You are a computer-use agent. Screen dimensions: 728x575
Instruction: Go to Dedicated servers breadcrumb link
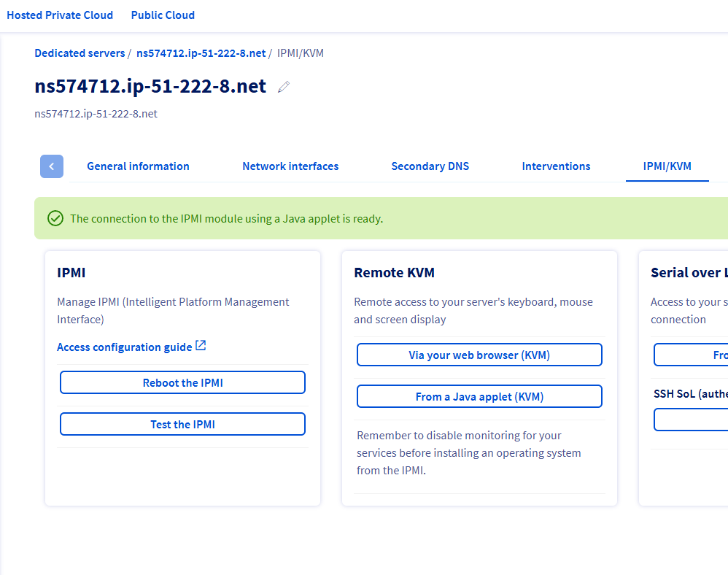pyautogui.click(x=80, y=53)
